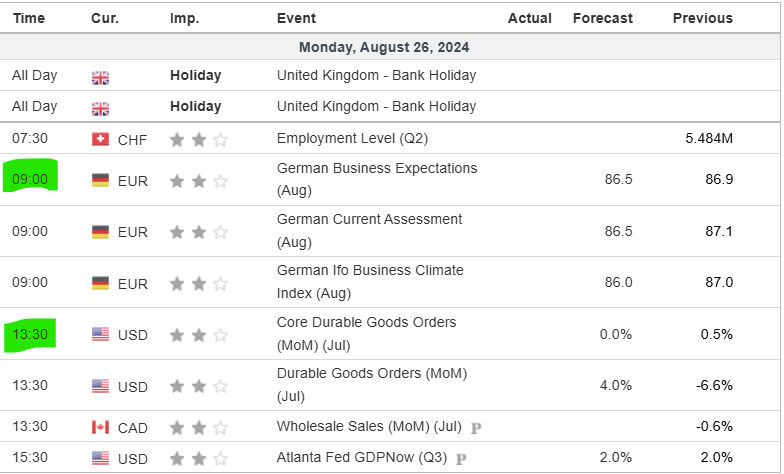This screenshot has height=474, width=784.
Task: Click the importance stars in German Ifo Business Climate row
Action: 199,283
